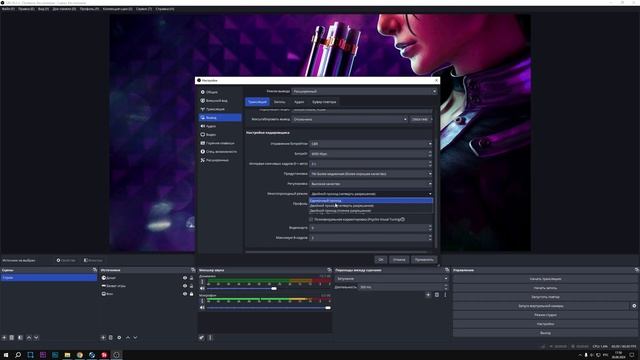Viewport: 640px width, 360px height.
Task: Click the Длительность 300 ms field
Action: [x=402, y=287]
